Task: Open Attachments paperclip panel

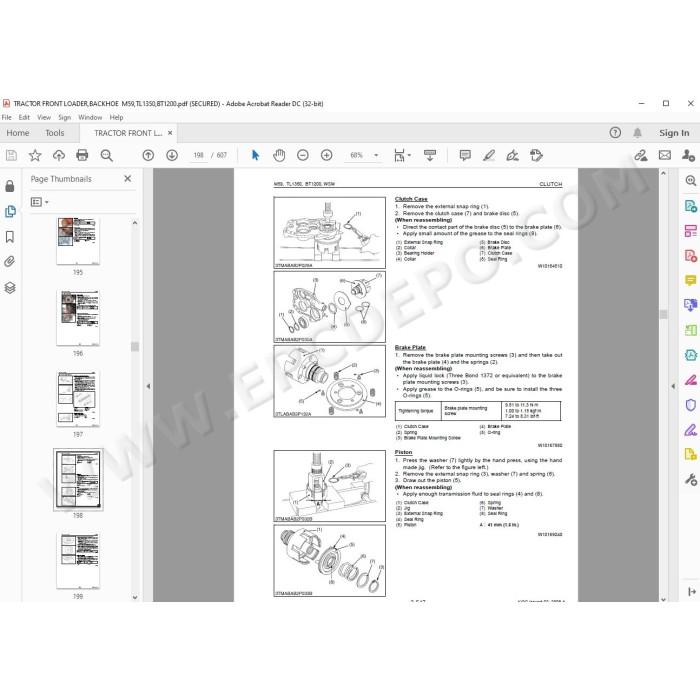Action: click(x=10, y=262)
